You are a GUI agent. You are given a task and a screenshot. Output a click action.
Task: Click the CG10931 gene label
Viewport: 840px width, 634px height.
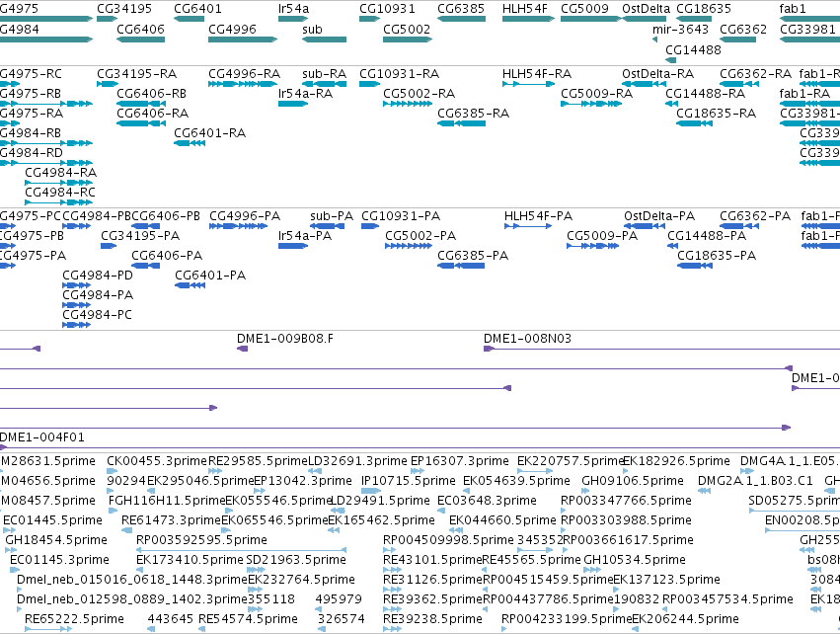(387, 9)
